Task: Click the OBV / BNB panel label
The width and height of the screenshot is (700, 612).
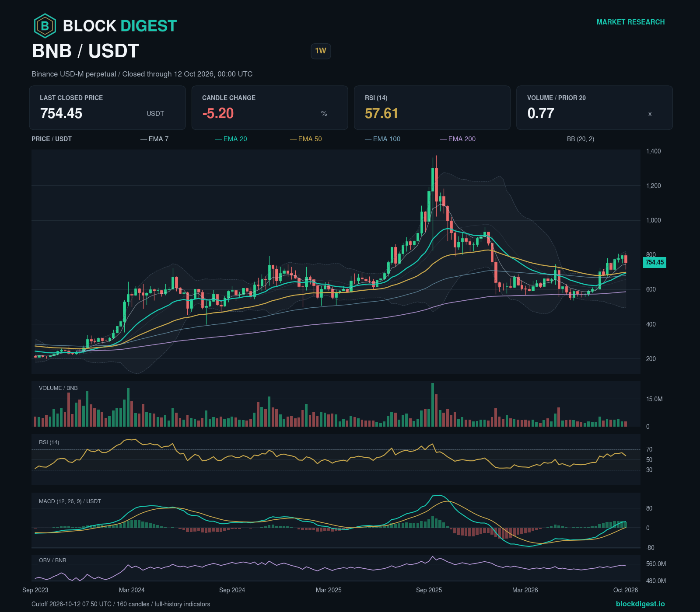Action: pos(52,560)
